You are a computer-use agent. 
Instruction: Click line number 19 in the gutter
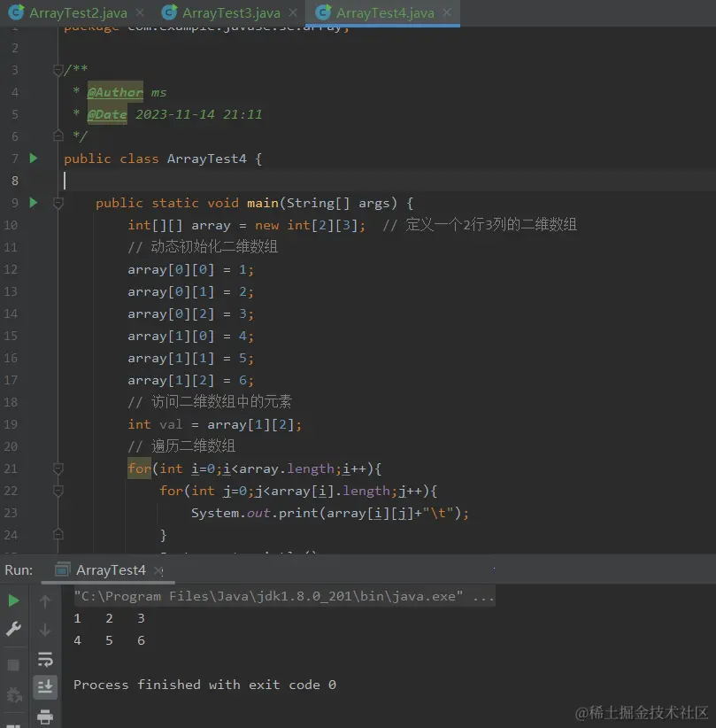click(11, 424)
